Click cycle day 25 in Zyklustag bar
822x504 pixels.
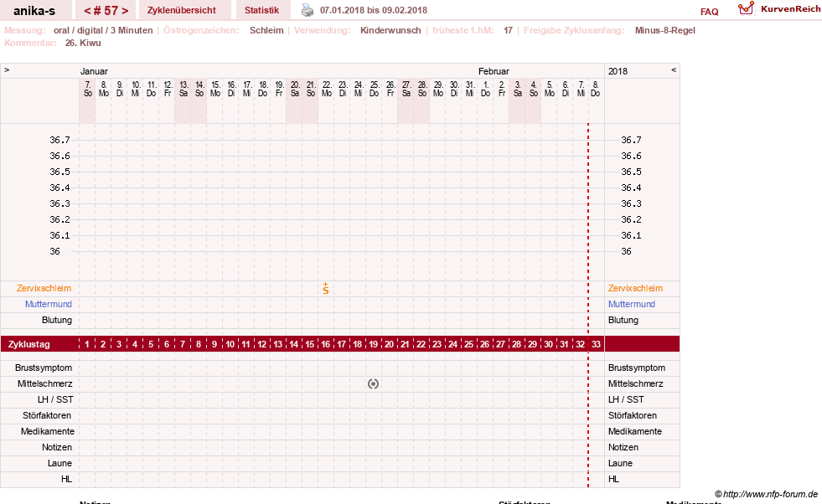(x=468, y=344)
